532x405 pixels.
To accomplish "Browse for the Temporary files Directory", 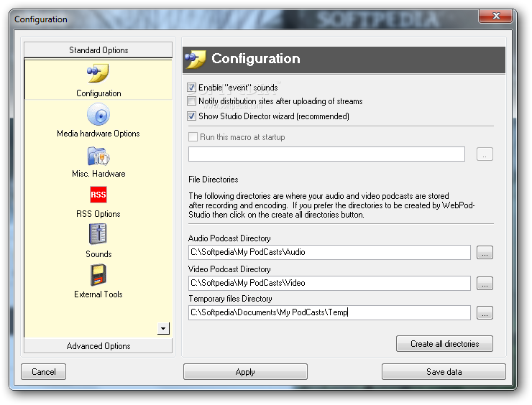I will 485,312.
